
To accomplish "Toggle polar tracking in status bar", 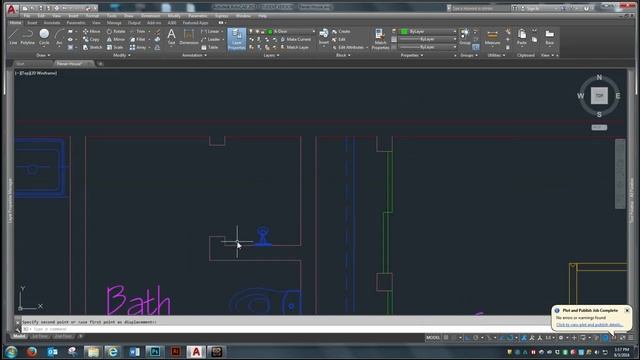I will [476, 338].
